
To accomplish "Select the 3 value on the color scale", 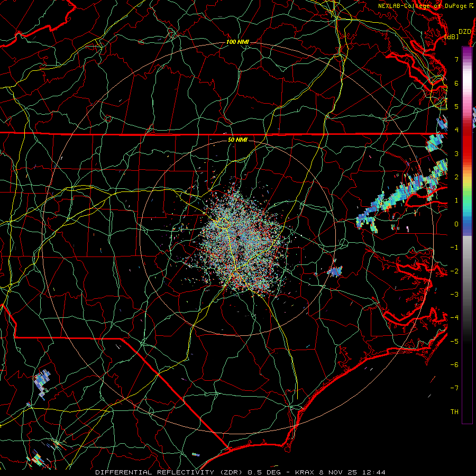I will pyautogui.click(x=456, y=153).
